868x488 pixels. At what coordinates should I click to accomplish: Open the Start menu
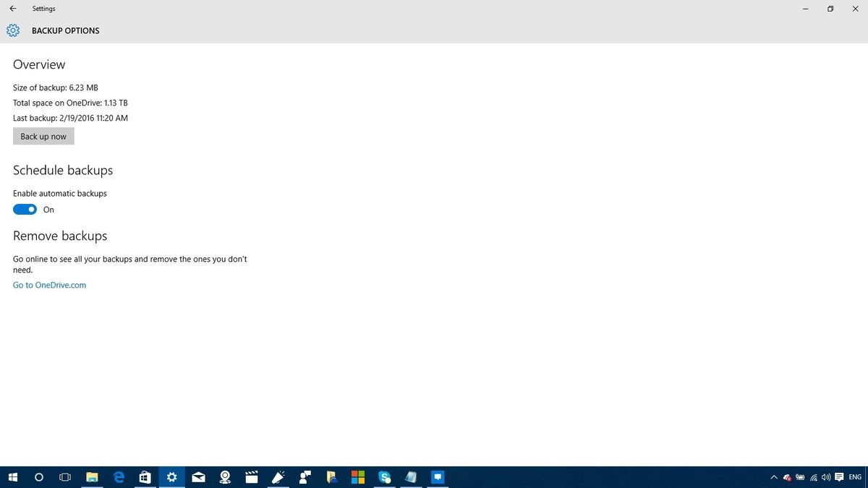click(x=13, y=477)
